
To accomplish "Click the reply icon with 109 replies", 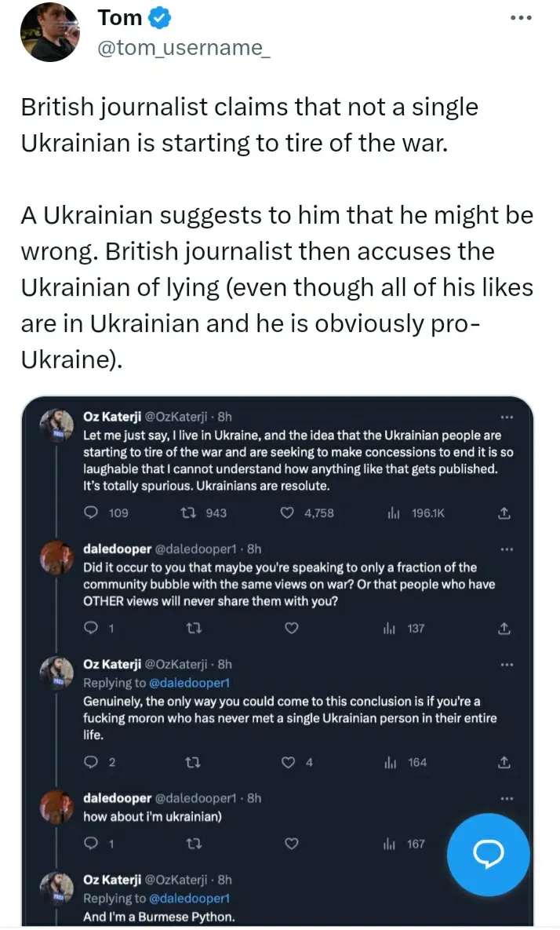I will 91,512.
